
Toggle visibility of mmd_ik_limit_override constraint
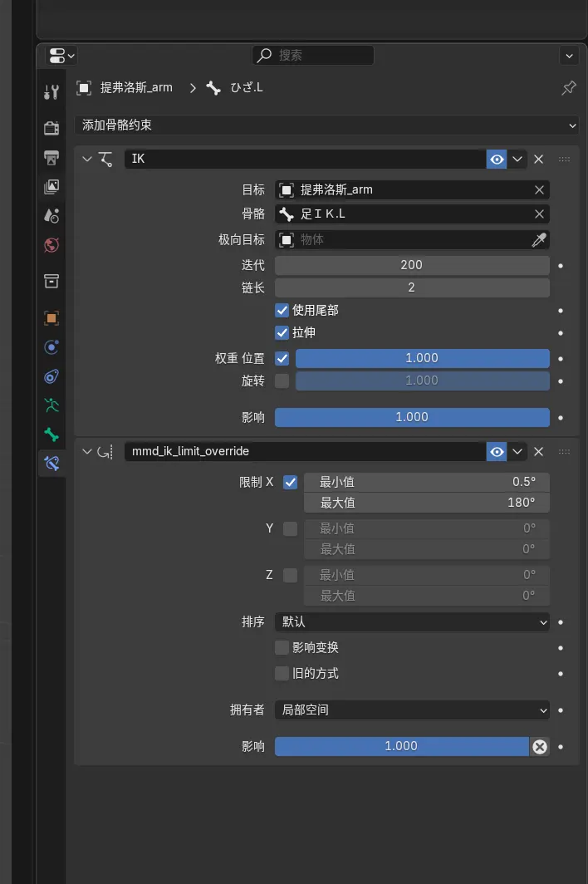pos(497,452)
